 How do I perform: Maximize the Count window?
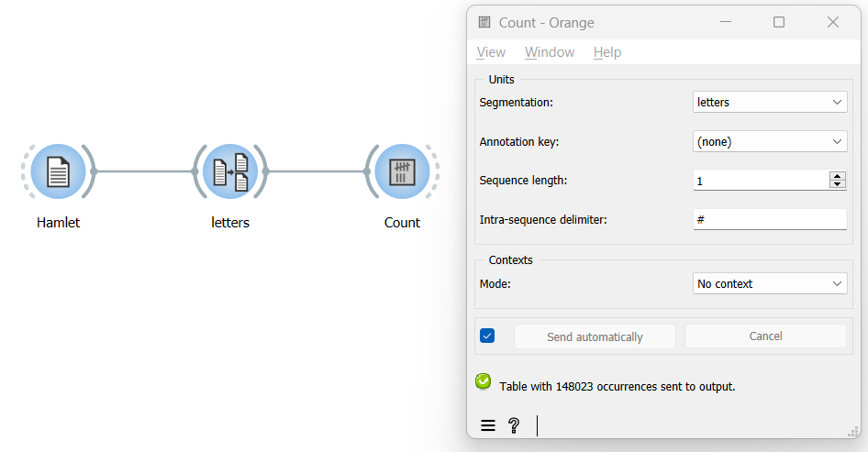coord(779,22)
